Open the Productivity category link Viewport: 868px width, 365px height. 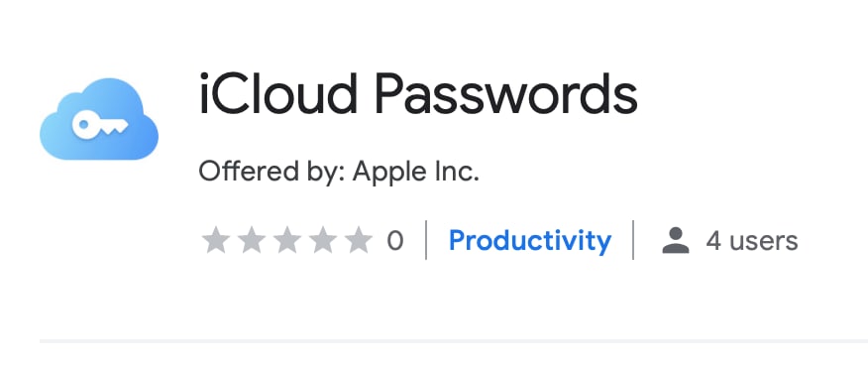click(x=530, y=241)
